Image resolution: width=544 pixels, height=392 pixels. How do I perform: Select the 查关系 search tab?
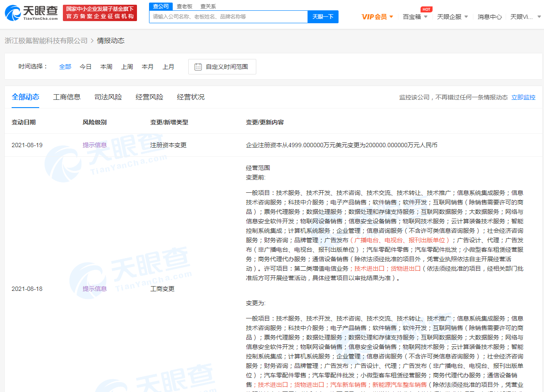[x=208, y=6]
